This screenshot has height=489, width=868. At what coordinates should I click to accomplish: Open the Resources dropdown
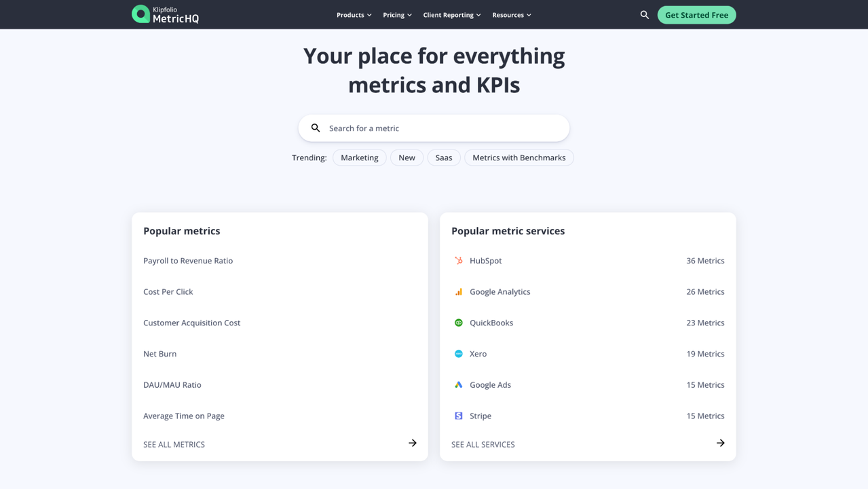coord(512,15)
